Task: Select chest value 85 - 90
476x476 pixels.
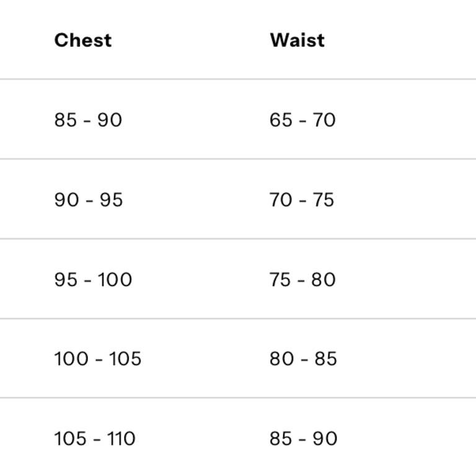Action: click(x=88, y=120)
